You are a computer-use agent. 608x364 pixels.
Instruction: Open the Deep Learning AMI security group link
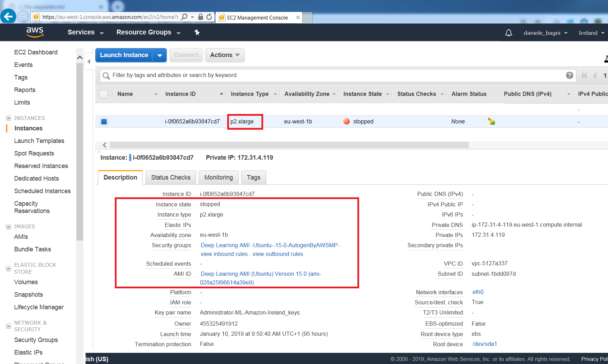[270, 245]
